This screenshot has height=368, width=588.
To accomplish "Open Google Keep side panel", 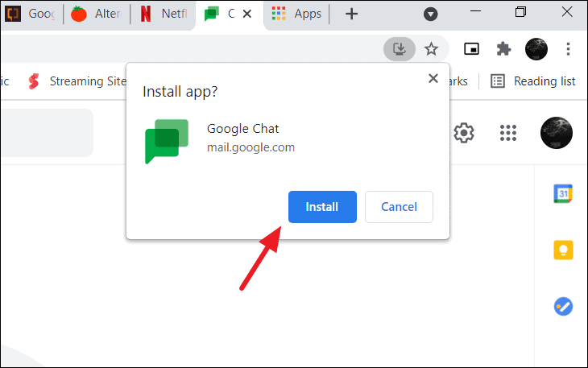I will pyautogui.click(x=563, y=250).
